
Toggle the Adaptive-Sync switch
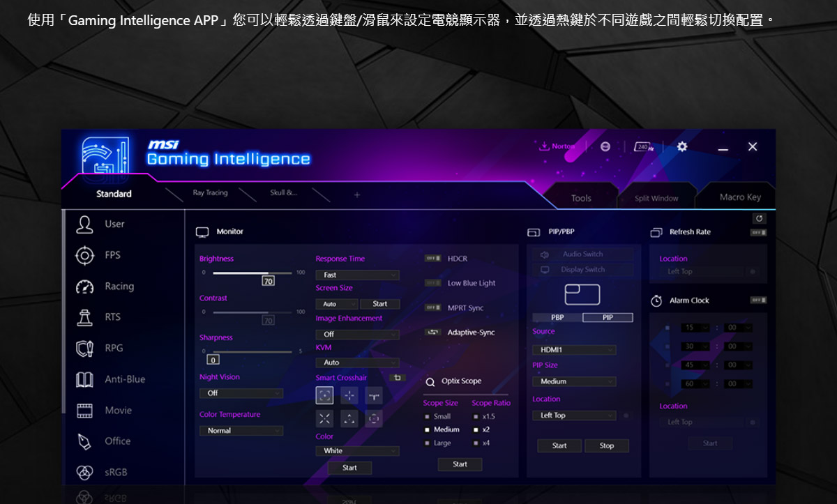click(433, 333)
